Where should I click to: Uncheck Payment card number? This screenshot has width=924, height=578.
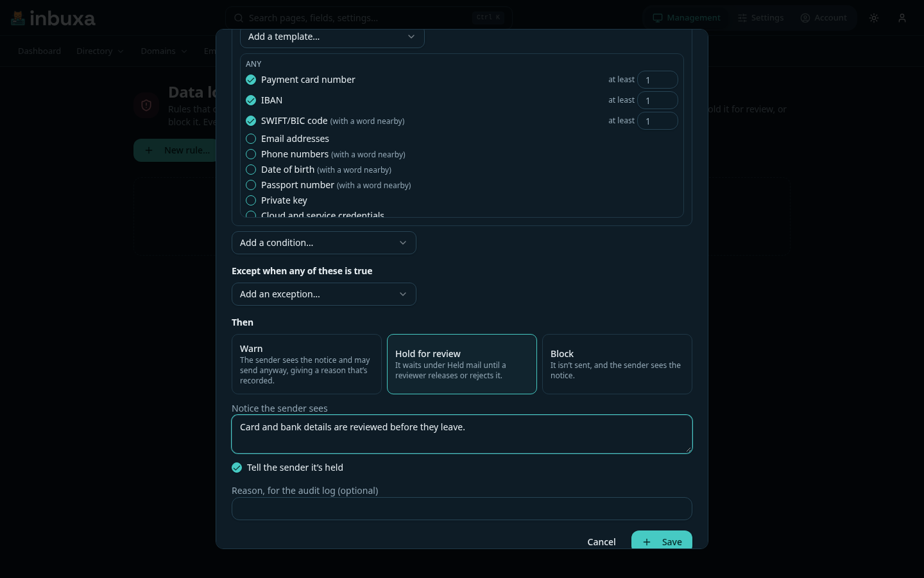pyautogui.click(x=251, y=80)
